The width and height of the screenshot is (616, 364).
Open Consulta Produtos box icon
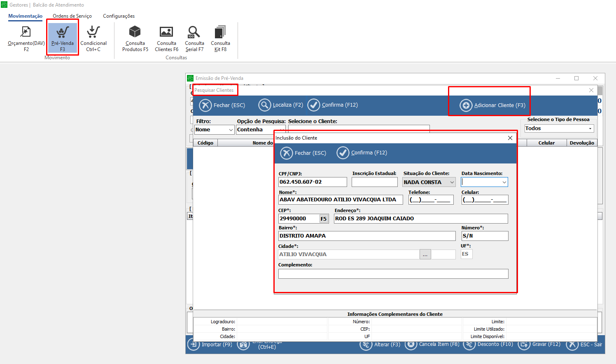135,32
